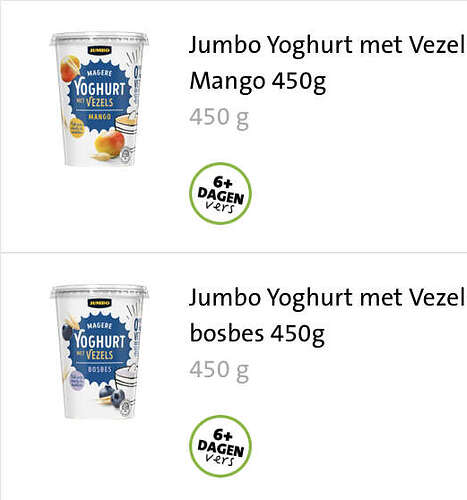467x500 pixels.
Task: Click the 6+ dagen vers badge for Mango yoghurt
Action: point(220,193)
